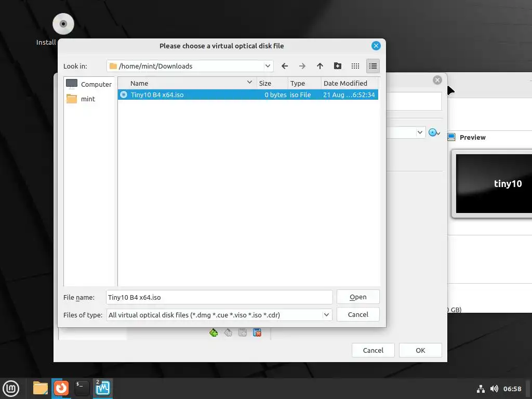This screenshot has height=399, width=532.
Task: Cancel the file chooser dialog
Action: coord(358,314)
